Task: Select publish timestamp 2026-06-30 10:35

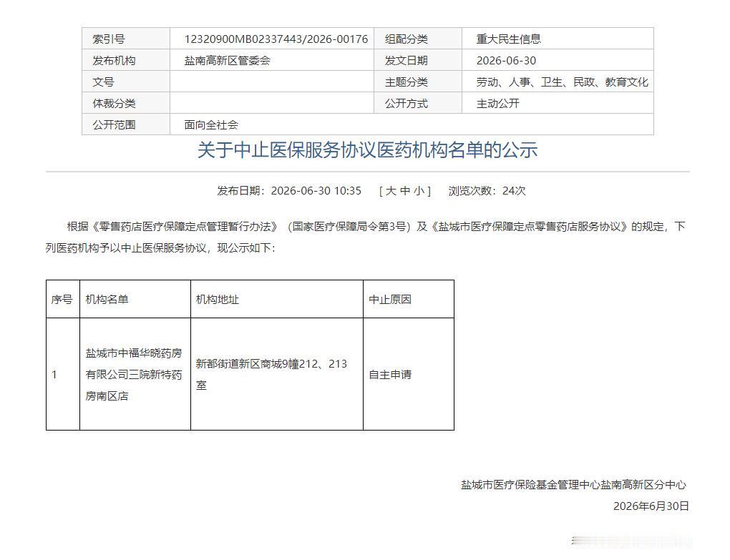Action: (x=316, y=191)
